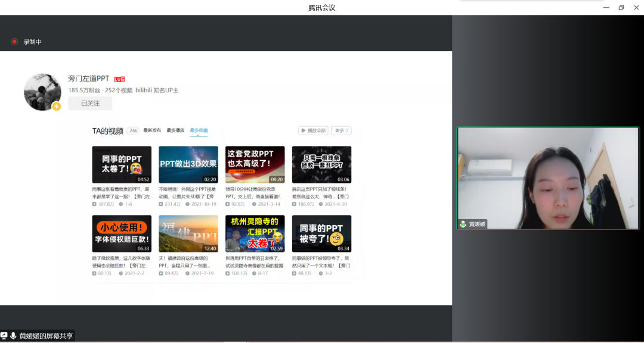The height and width of the screenshot is (343, 644).
Task: Click the green microphone icon on the participant video
Action: (463, 224)
